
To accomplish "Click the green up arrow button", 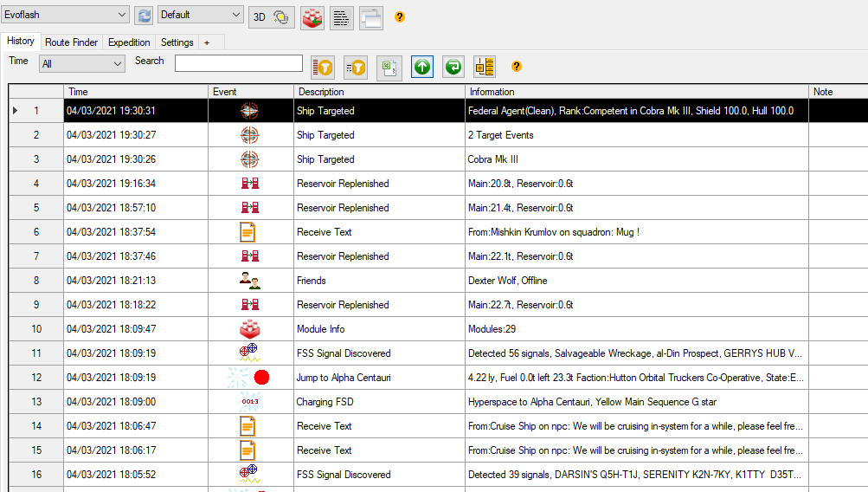I will coord(421,67).
